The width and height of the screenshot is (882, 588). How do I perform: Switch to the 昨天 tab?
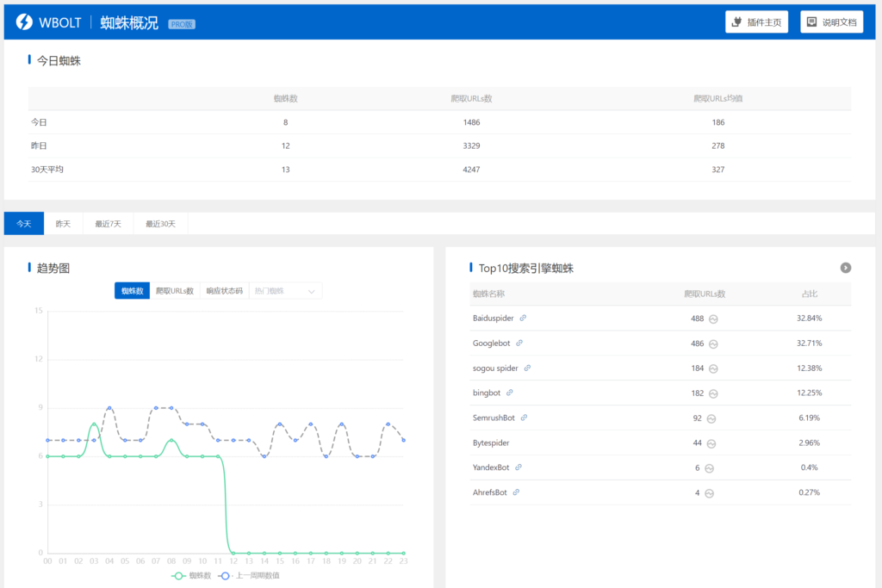63,223
